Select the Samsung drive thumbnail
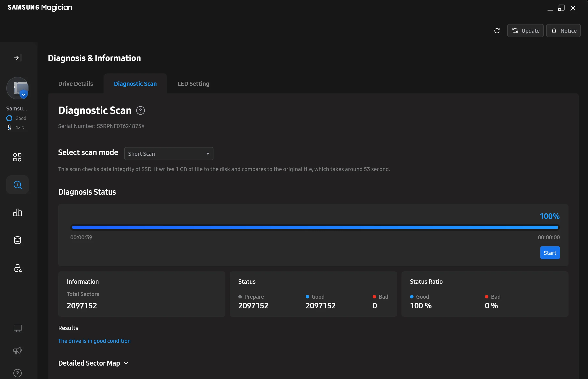This screenshot has width=588, height=379. coord(18,88)
